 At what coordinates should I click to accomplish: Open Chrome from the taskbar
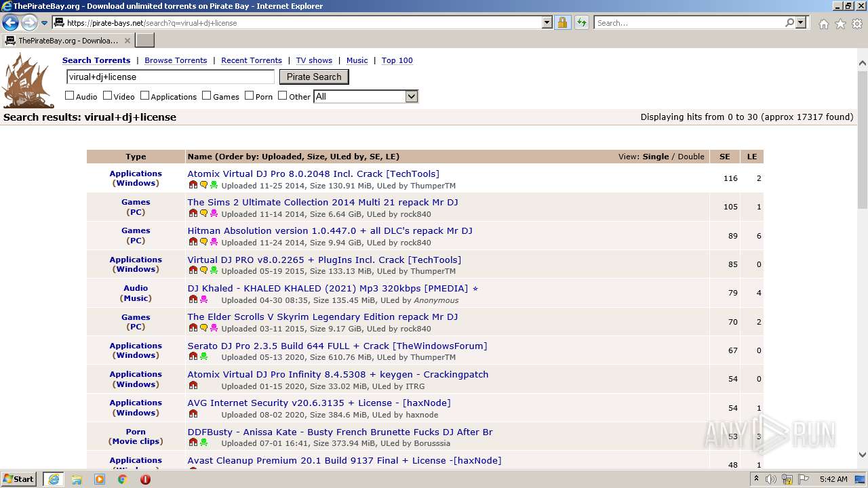coord(123,479)
